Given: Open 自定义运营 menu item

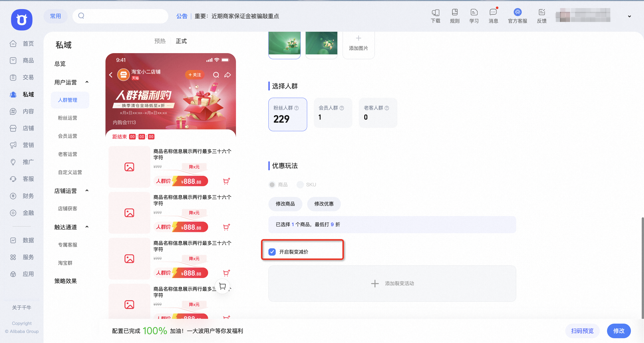Looking at the screenshot, I should (x=70, y=172).
